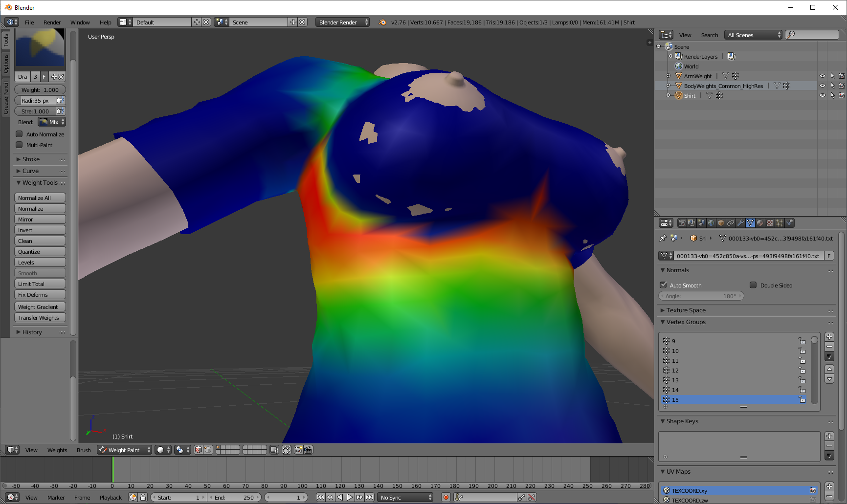Open the File menu
Screen dimensions: 847x504
click(x=29, y=22)
